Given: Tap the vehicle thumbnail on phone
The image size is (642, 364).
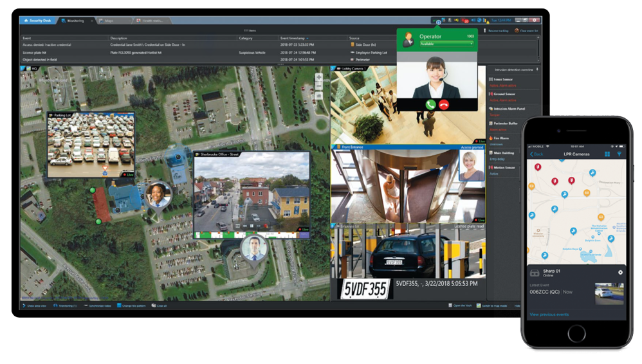Looking at the screenshot, I should [x=609, y=293].
